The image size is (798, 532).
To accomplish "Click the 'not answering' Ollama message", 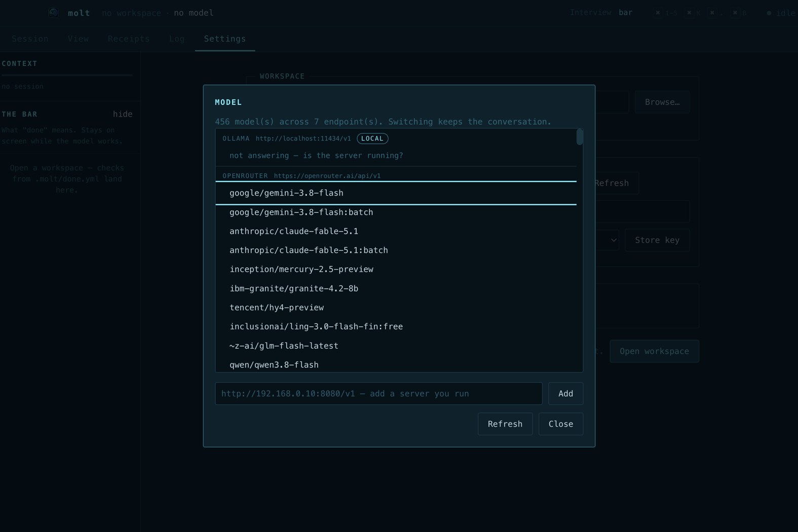I will click(316, 156).
